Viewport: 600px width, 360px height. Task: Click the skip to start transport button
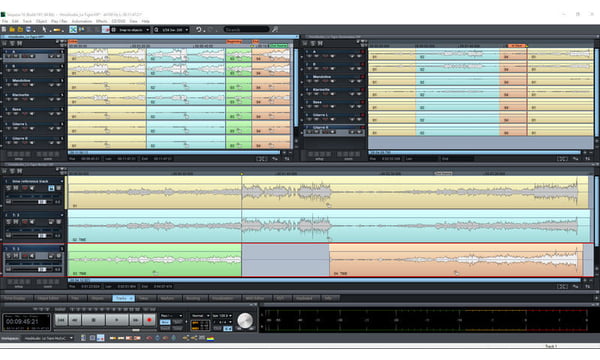[x=61, y=320]
